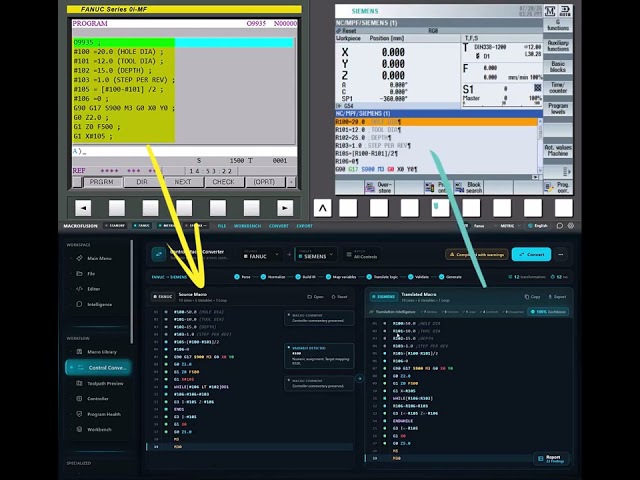Screen dimensions: 640x480
Task: Open the METRIC units dropdown
Action: (508, 226)
